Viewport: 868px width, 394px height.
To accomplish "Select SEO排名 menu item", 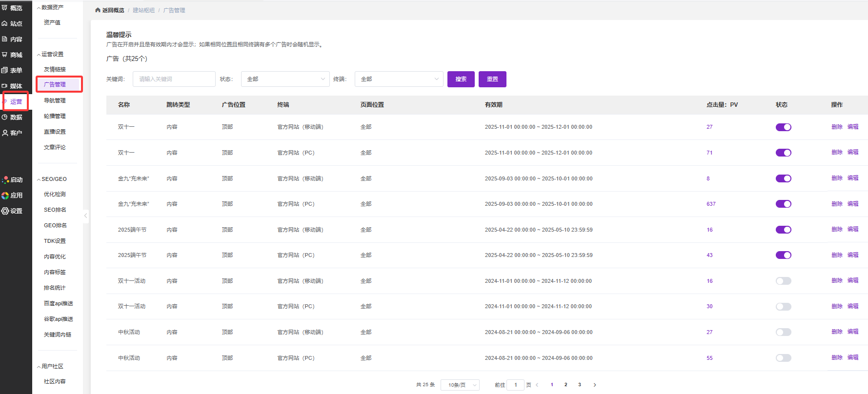I will [55, 210].
